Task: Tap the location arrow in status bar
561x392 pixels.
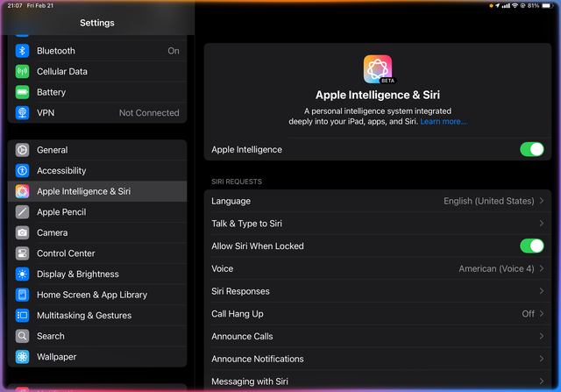Action: (x=497, y=6)
